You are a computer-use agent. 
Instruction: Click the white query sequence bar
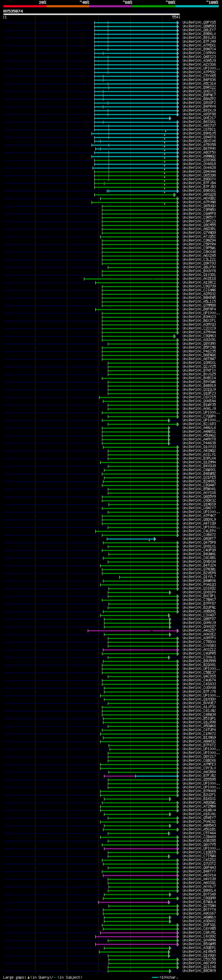(x=92, y=15)
